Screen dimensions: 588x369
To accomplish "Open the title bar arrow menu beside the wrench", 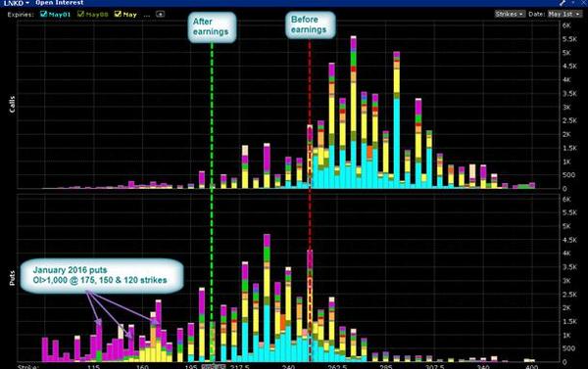I will [x=573, y=2].
